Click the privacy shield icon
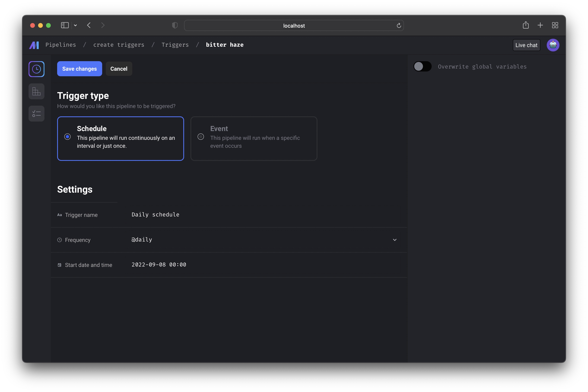 tap(175, 25)
